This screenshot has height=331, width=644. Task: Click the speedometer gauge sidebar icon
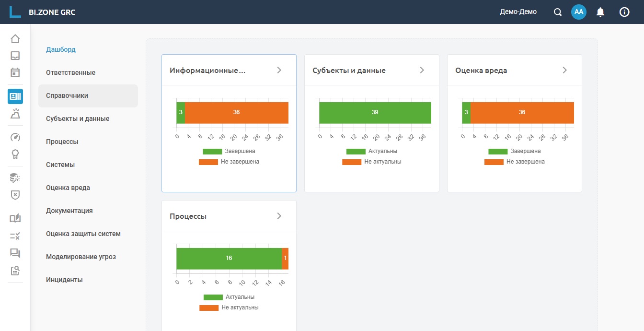pyautogui.click(x=15, y=137)
